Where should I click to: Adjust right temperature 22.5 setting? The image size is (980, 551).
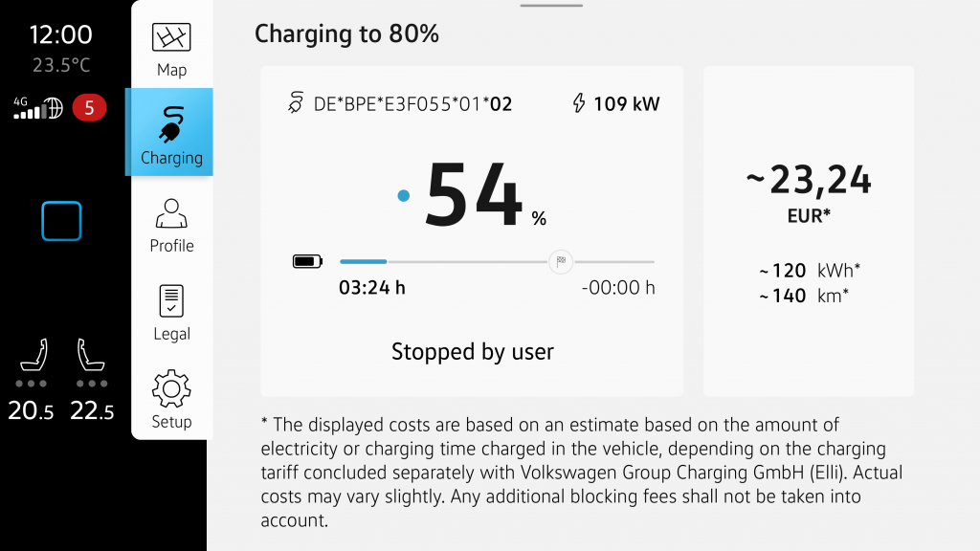pyautogui.click(x=91, y=411)
